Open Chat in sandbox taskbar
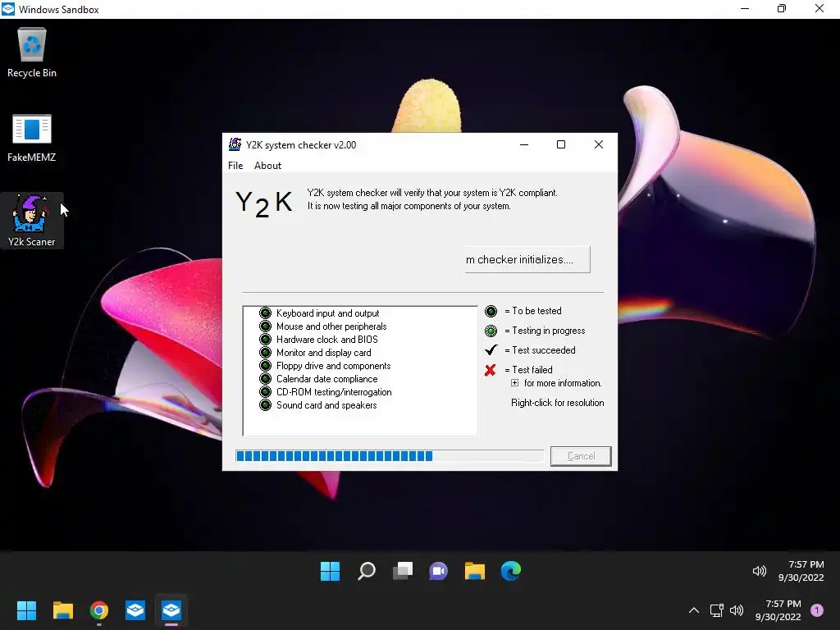The width and height of the screenshot is (840, 630). [438, 571]
